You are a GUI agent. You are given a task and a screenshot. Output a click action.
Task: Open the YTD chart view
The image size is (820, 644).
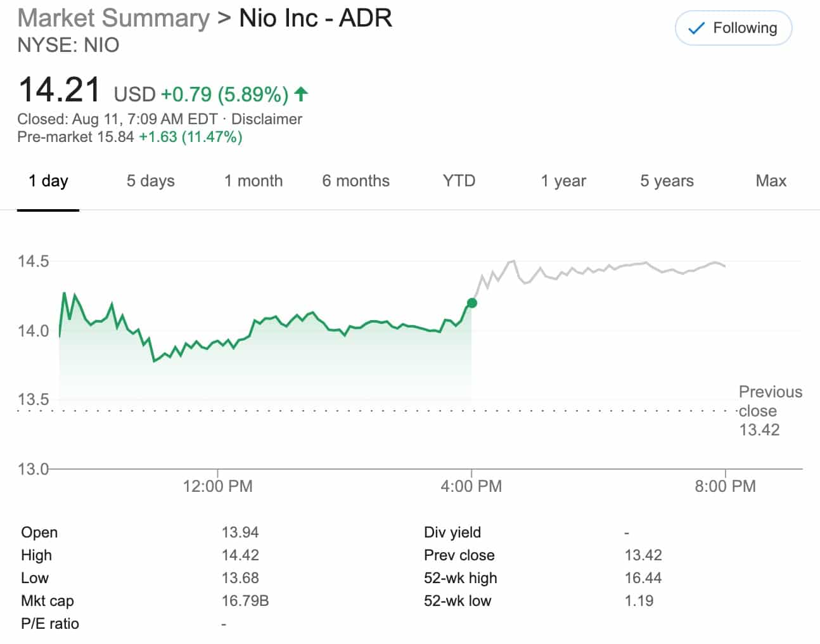click(459, 181)
